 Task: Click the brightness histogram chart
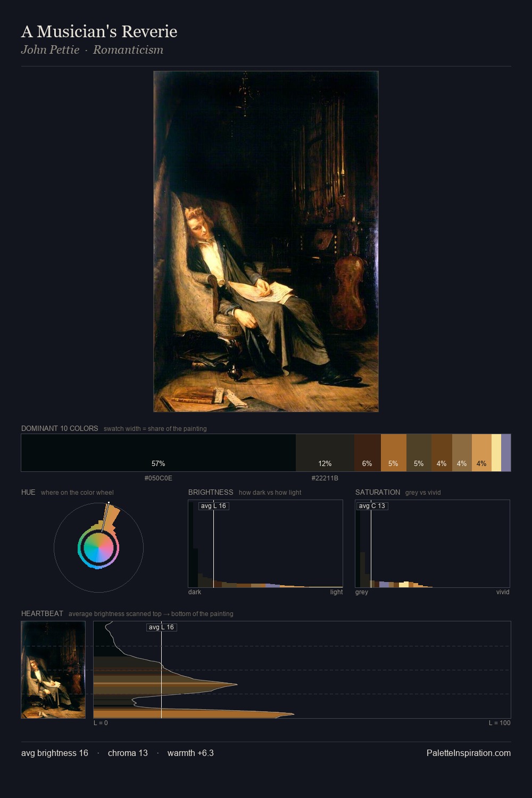pyautogui.click(x=265, y=544)
